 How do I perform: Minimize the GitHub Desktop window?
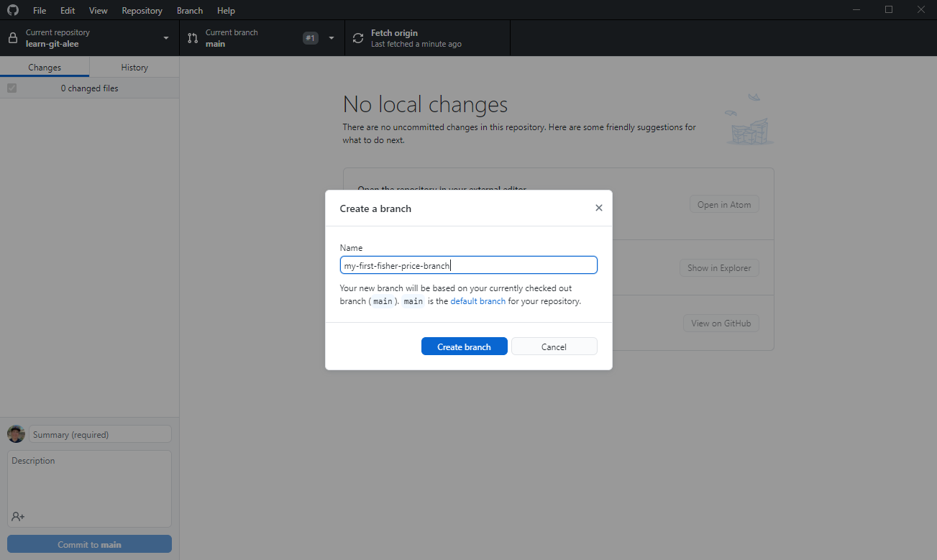[856, 9]
